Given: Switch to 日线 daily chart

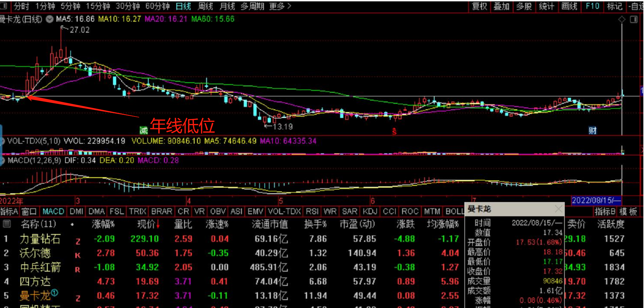Looking at the screenshot, I should [183, 6].
